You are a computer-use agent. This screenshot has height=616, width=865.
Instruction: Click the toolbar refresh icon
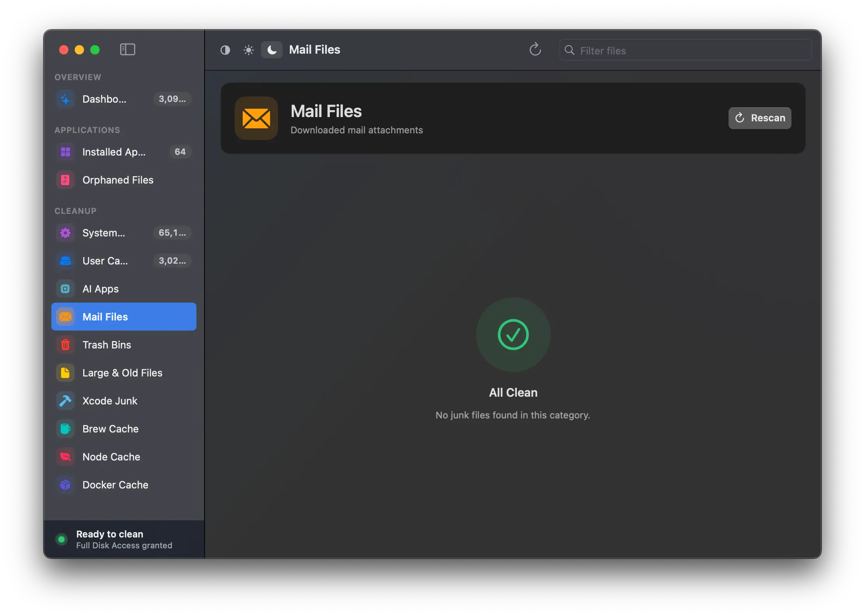coord(535,49)
